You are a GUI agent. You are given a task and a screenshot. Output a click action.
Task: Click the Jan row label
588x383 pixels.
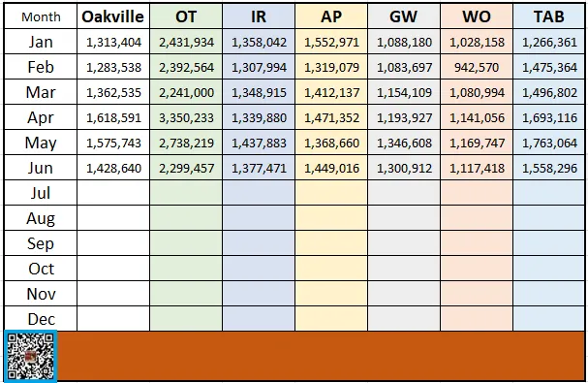pyautogui.click(x=41, y=42)
